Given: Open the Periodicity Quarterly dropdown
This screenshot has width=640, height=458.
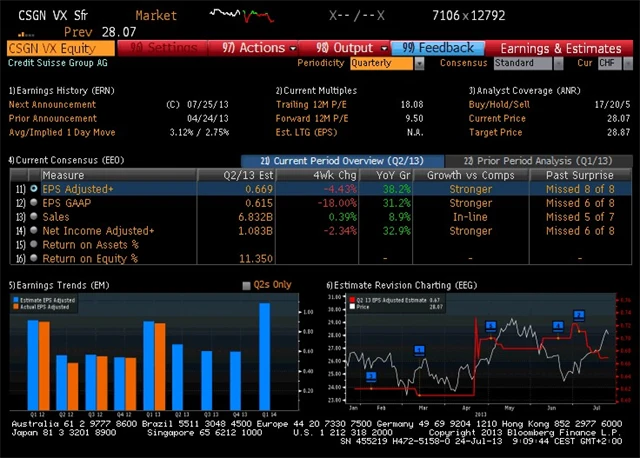Looking at the screenshot, I should [388, 63].
